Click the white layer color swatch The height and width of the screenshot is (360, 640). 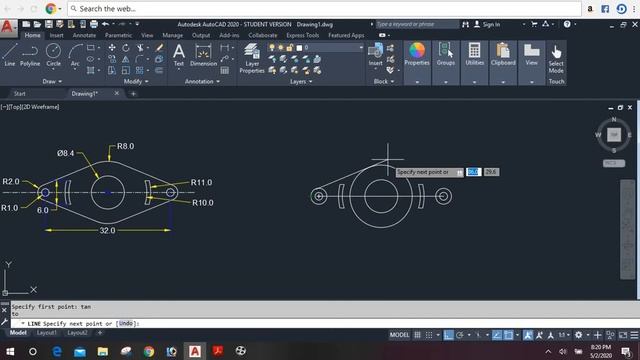click(299, 48)
